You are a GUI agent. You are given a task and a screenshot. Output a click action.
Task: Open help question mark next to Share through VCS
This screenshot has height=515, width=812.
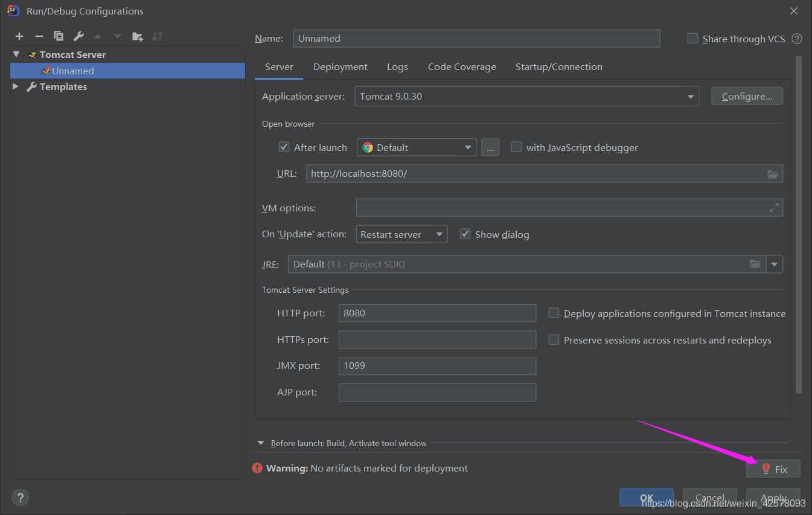(x=797, y=39)
